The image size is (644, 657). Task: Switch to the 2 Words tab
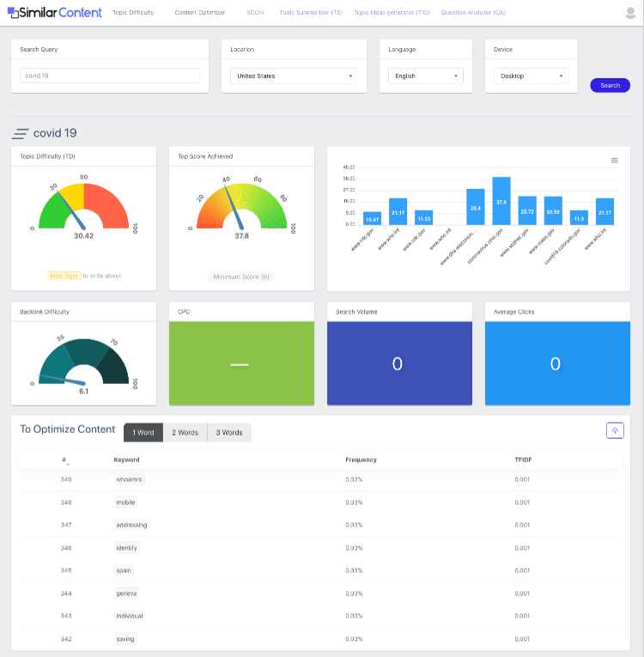click(x=185, y=432)
